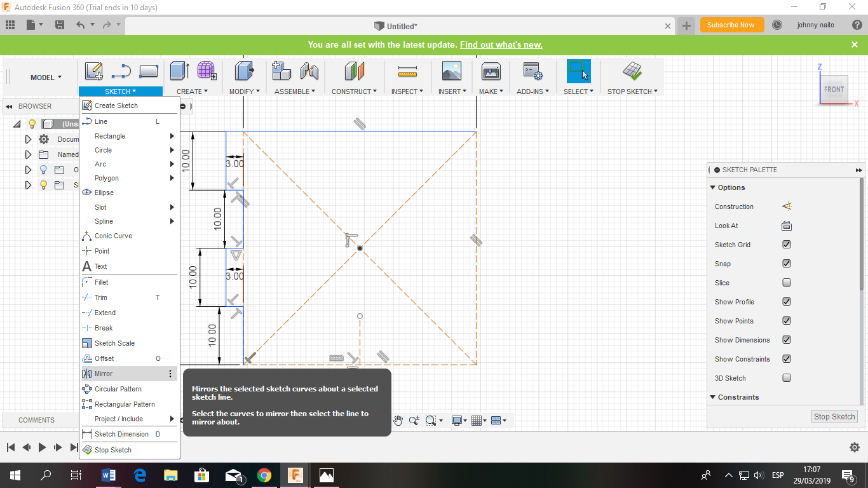This screenshot has height=488, width=868.
Task: Toggle the lightbulb visibility of the top browser component
Action: point(32,124)
